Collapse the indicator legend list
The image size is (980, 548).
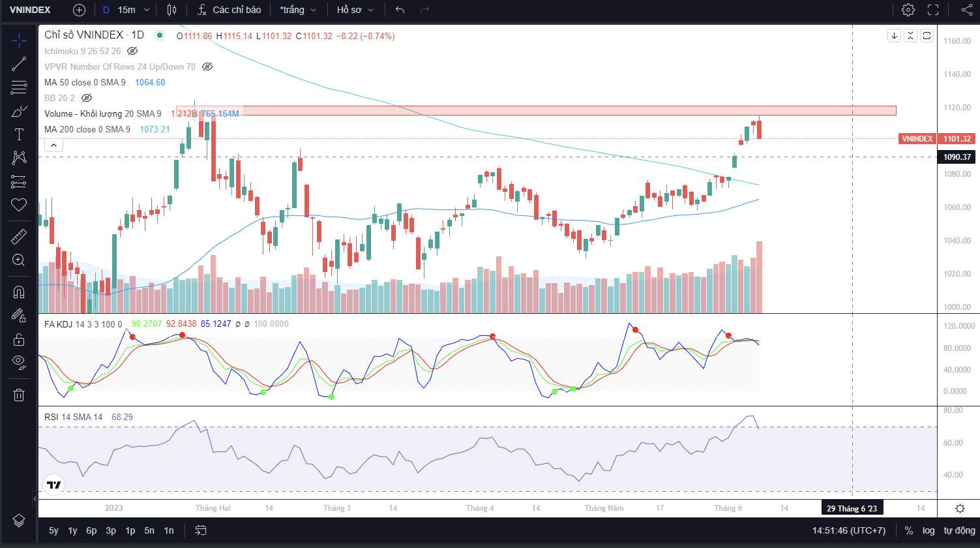pyautogui.click(x=53, y=145)
